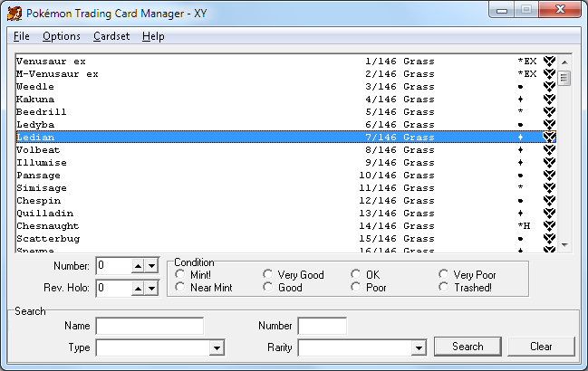Select the Volbeat card row
The width and height of the screenshot is (588, 371).
coord(286,150)
